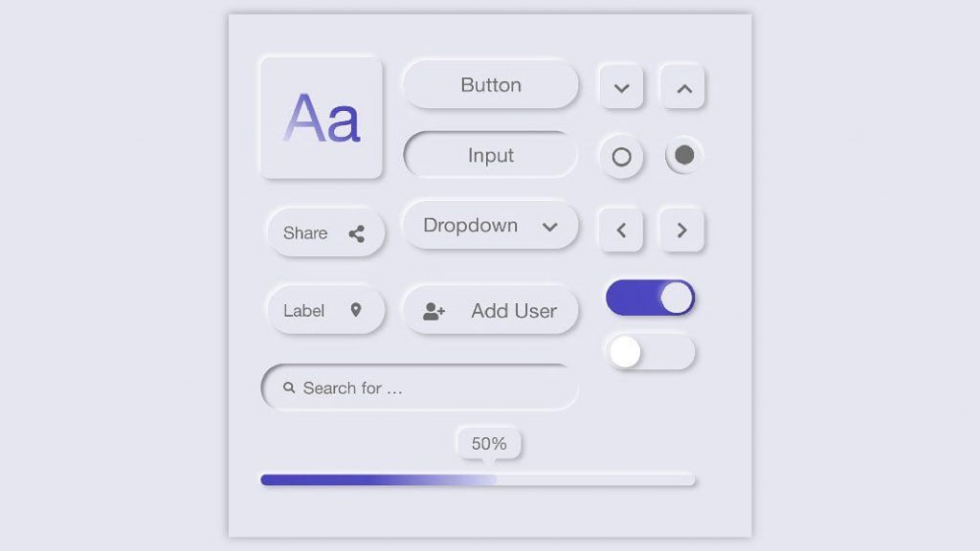980x551 pixels.
Task: Select the empty radio button
Action: point(621,156)
